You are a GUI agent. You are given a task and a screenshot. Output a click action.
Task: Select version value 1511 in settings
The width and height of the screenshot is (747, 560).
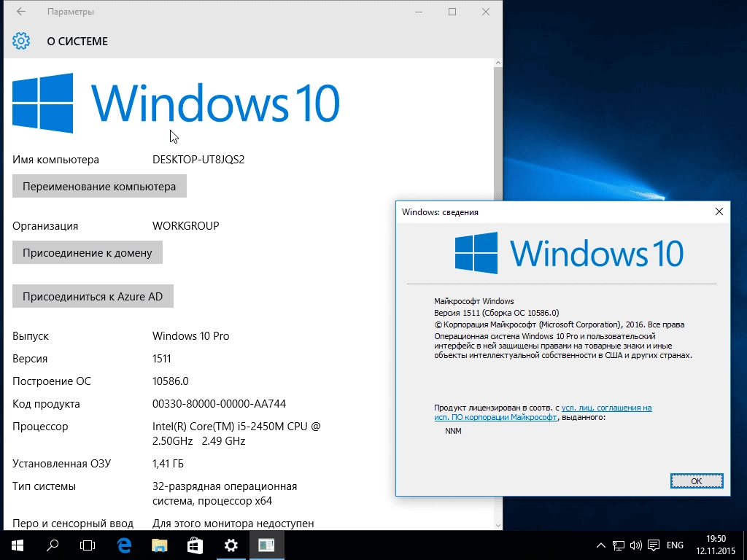click(161, 359)
